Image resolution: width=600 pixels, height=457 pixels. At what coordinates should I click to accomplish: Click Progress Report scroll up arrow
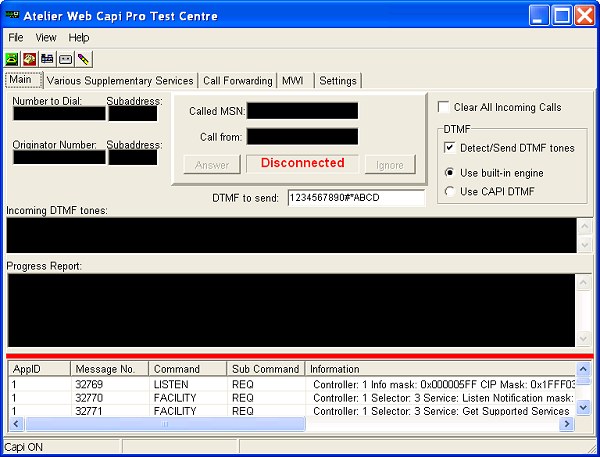[584, 283]
